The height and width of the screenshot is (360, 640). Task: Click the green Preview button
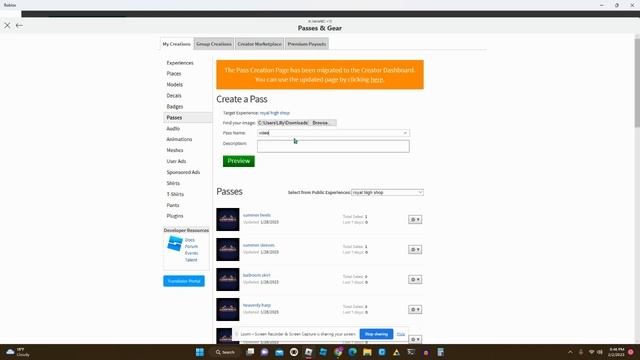click(239, 161)
